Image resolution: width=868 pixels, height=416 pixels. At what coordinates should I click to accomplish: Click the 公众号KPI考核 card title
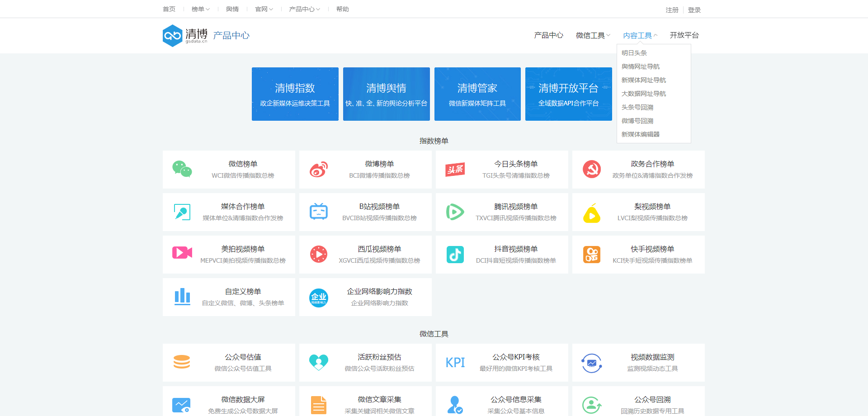point(516,357)
